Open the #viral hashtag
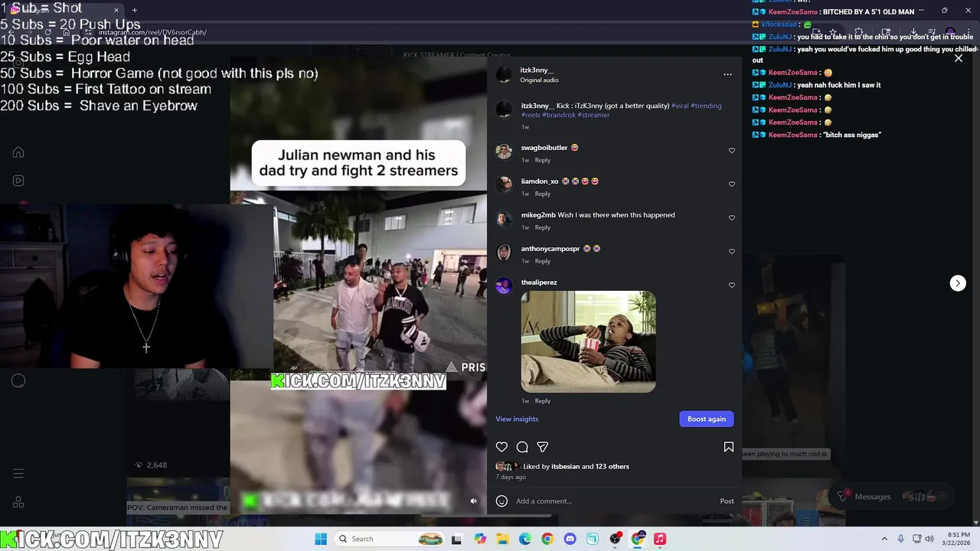Viewport: 980px width, 551px height. point(680,106)
